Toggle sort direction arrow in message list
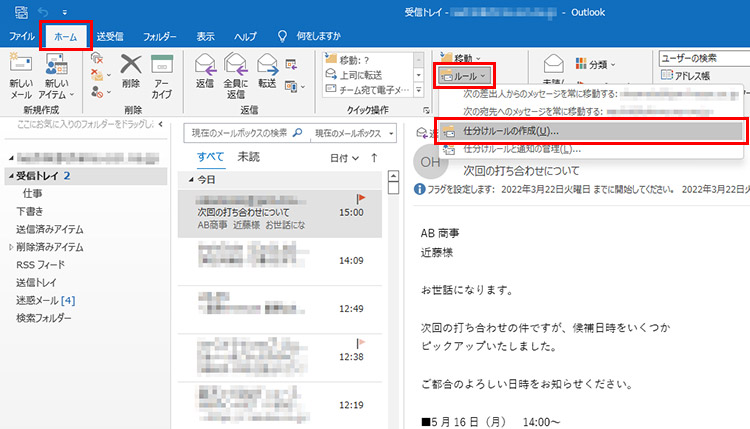This screenshot has width=750, height=429. pos(374,158)
